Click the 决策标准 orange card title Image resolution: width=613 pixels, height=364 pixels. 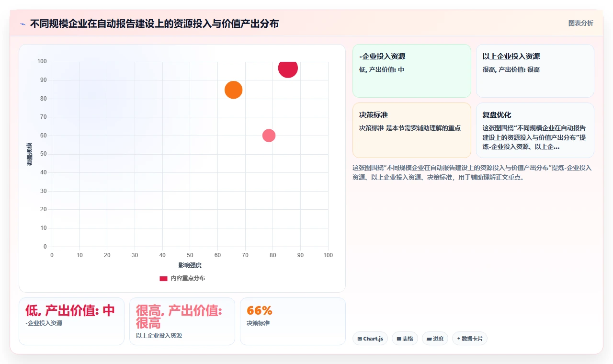(374, 115)
